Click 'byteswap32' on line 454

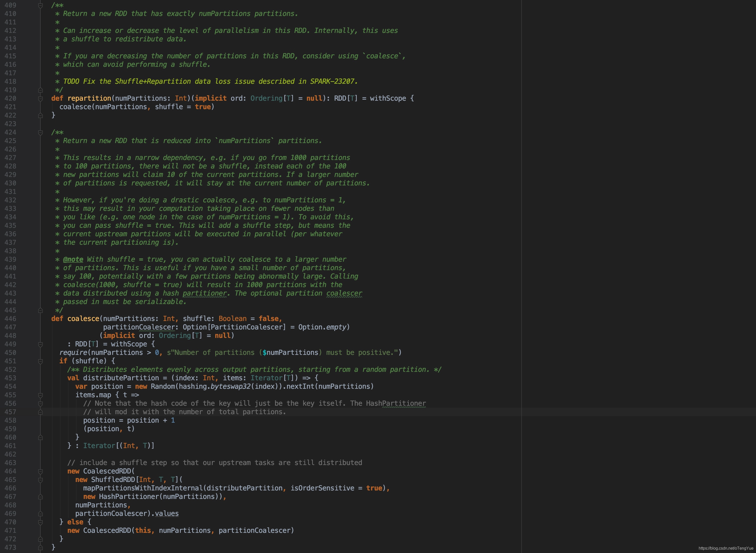tap(230, 387)
